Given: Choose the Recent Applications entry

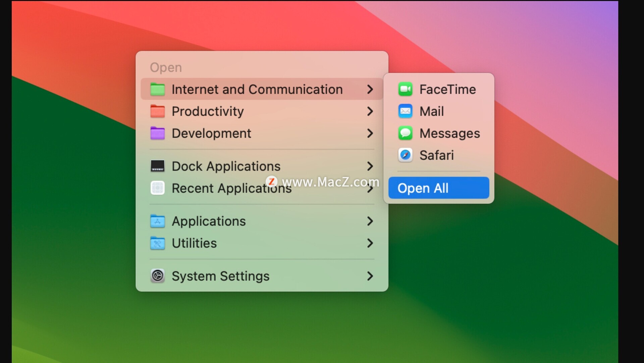Looking at the screenshot, I should tap(262, 188).
